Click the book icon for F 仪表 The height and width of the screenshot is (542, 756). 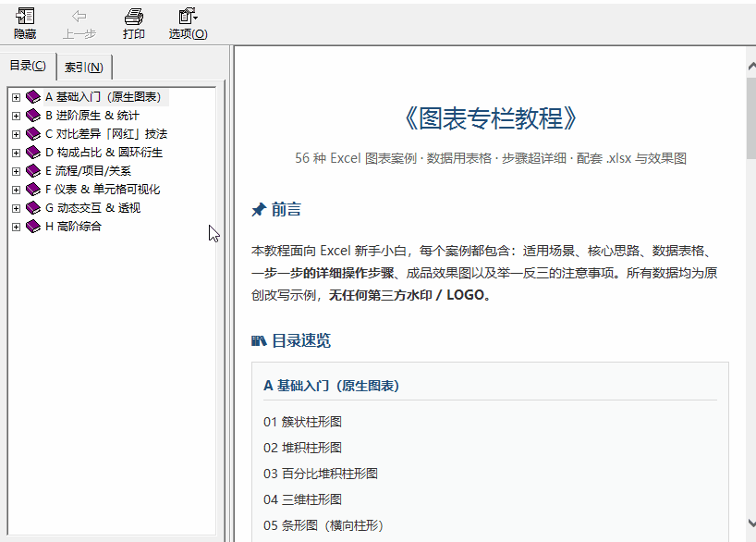pyautogui.click(x=32, y=190)
